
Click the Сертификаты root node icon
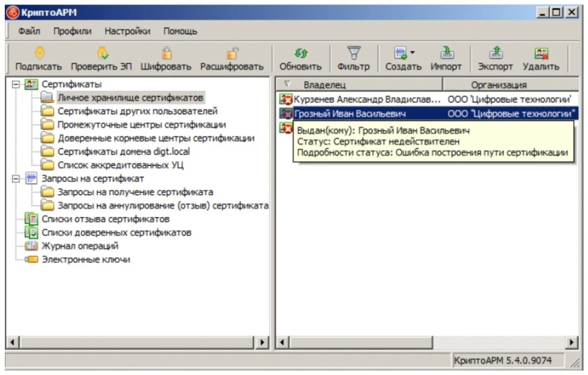(31, 84)
